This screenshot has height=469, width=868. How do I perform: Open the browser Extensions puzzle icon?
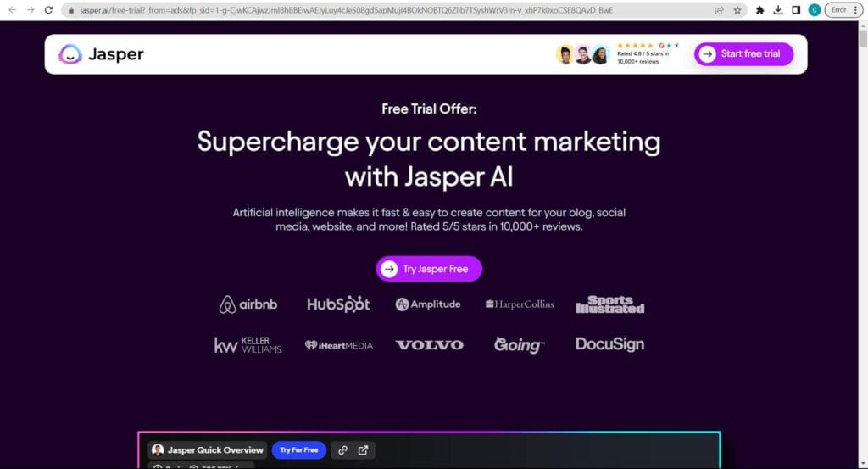[760, 10]
